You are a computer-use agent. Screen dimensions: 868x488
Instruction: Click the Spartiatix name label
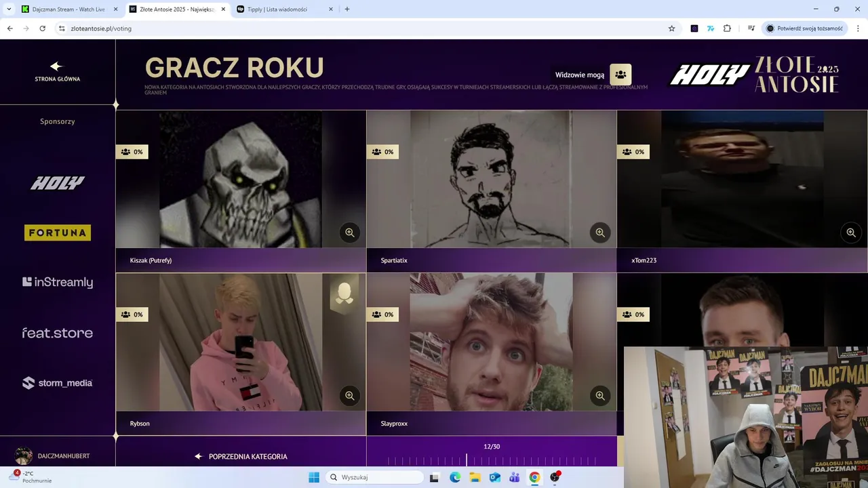pyautogui.click(x=394, y=260)
